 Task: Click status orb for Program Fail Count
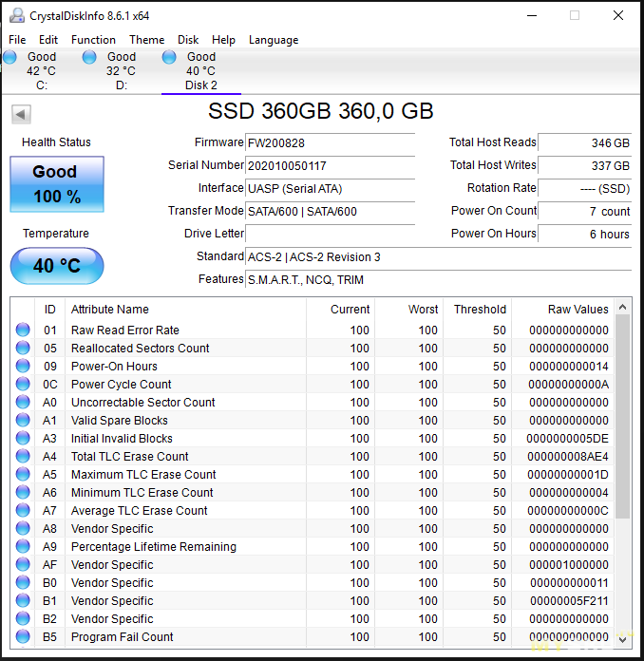click(23, 636)
